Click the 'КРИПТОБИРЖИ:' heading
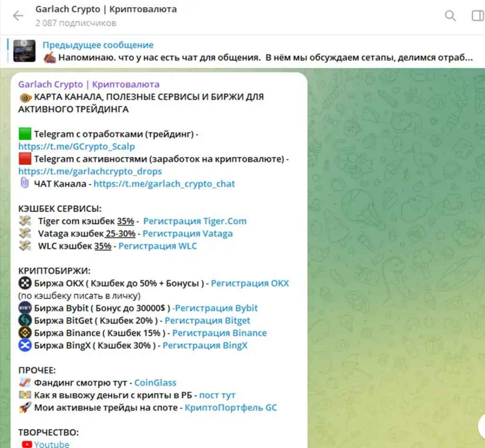The width and height of the screenshot is (485, 448). pos(54,271)
